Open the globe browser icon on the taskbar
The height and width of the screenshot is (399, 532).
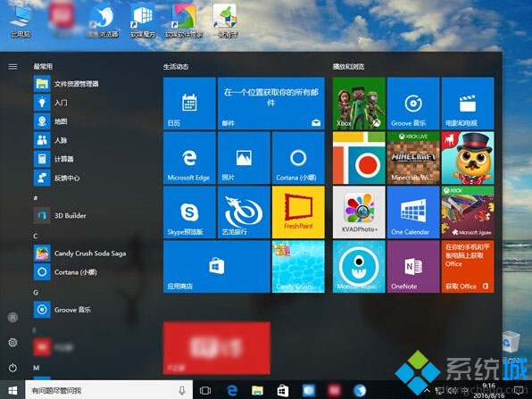click(360, 390)
